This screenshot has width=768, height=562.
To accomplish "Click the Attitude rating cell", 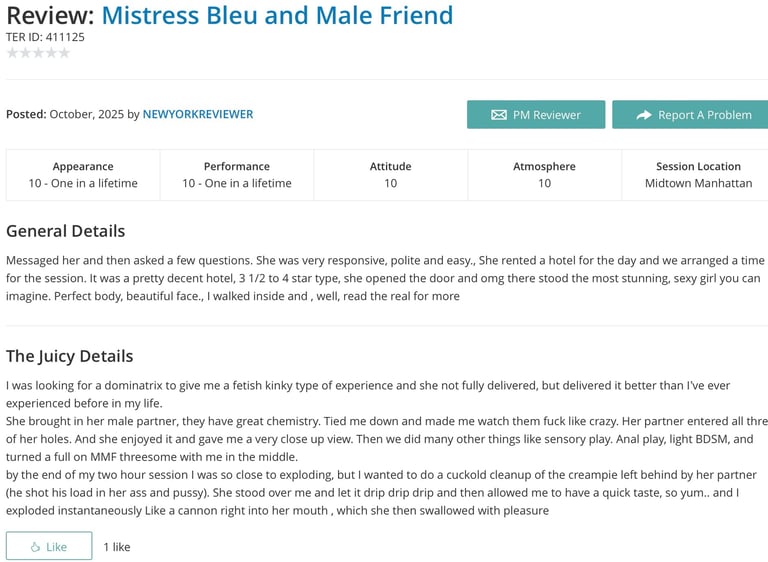I will [x=390, y=175].
